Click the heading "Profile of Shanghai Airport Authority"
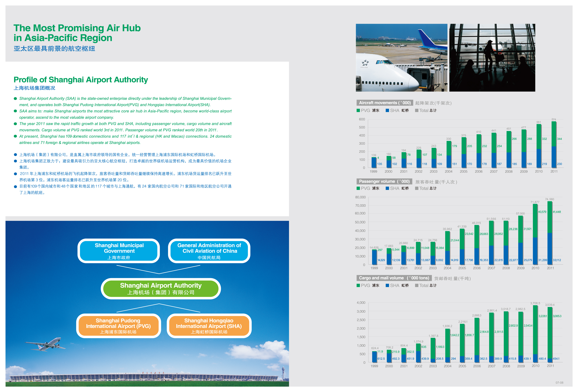 (x=81, y=80)
